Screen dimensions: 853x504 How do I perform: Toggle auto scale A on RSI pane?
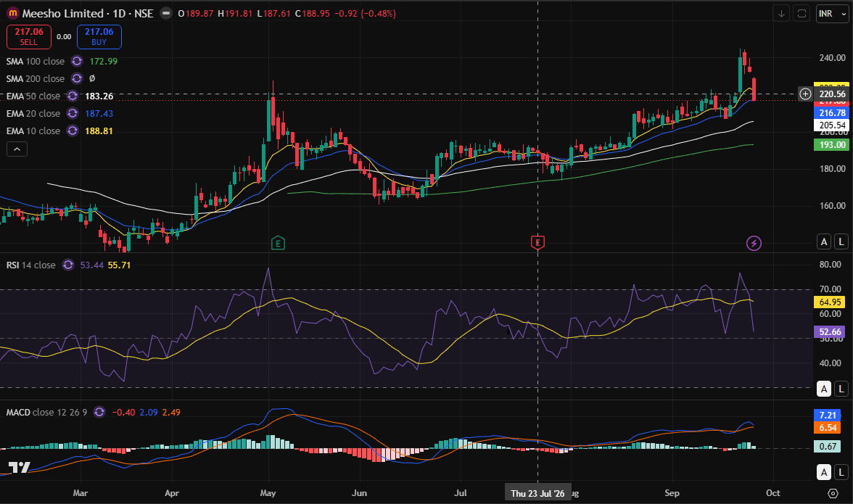[x=824, y=388]
